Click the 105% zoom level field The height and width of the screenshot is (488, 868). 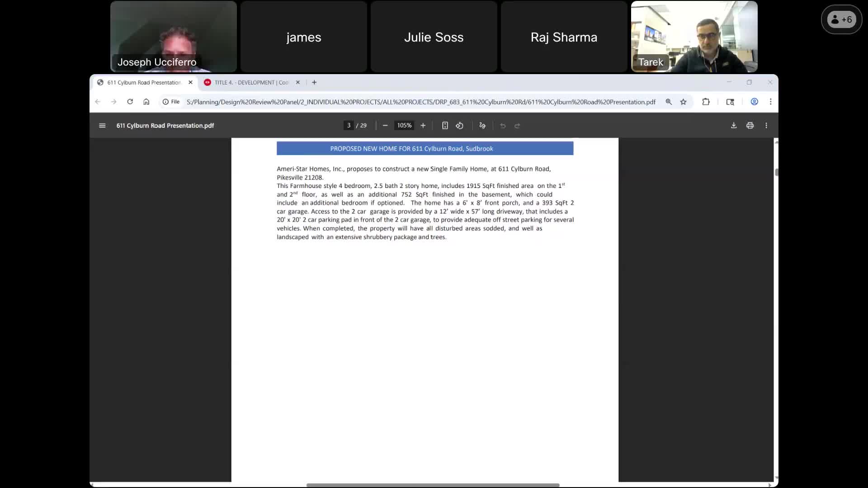(x=404, y=126)
